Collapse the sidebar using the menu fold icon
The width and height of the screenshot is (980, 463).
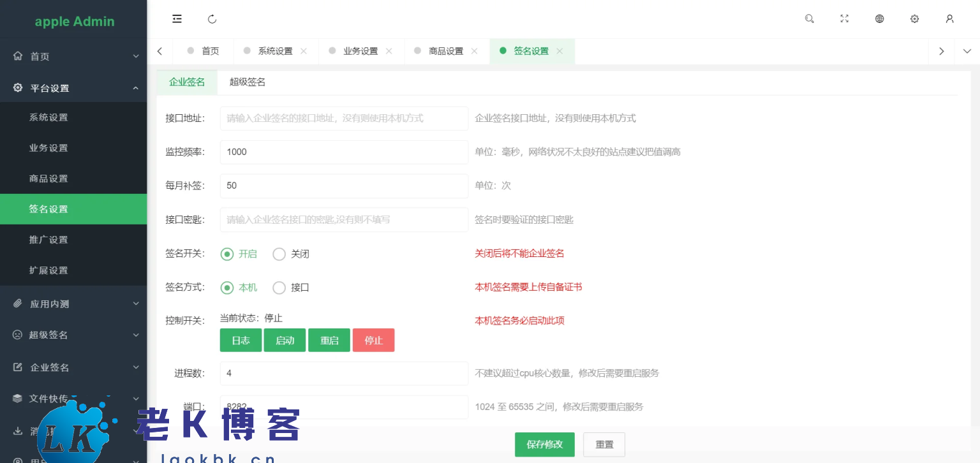tap(177, 19)
